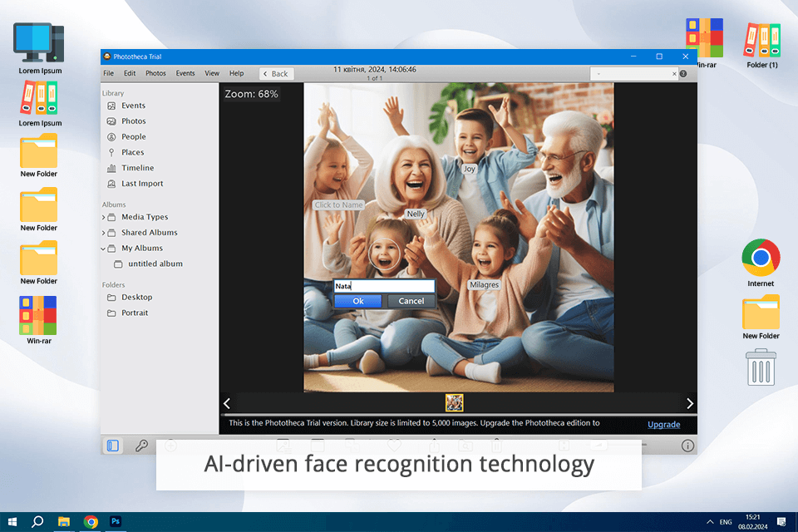
Task: Open the Lorem Ipsum computer desktop icon
Action: 40,49
